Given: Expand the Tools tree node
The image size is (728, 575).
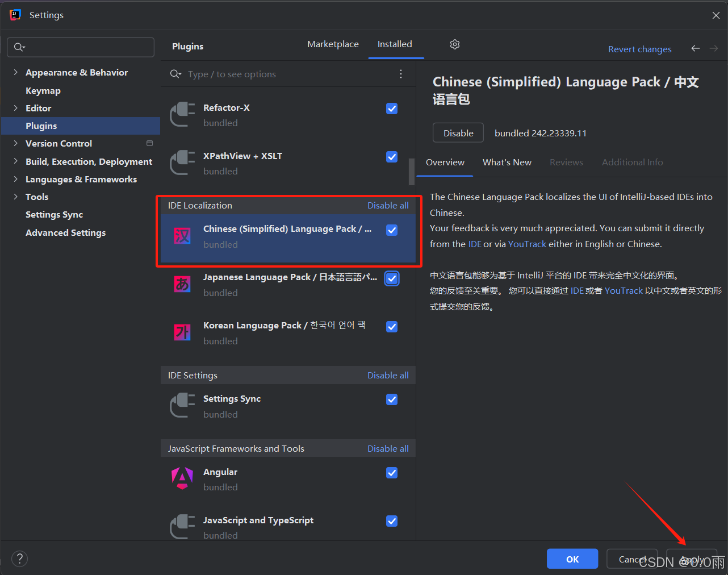Looking at the screenshot, I should 15,197.
